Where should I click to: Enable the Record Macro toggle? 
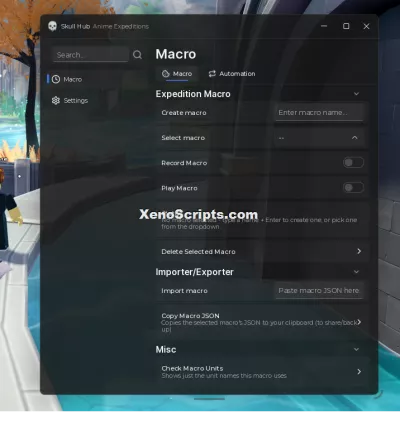353,163
